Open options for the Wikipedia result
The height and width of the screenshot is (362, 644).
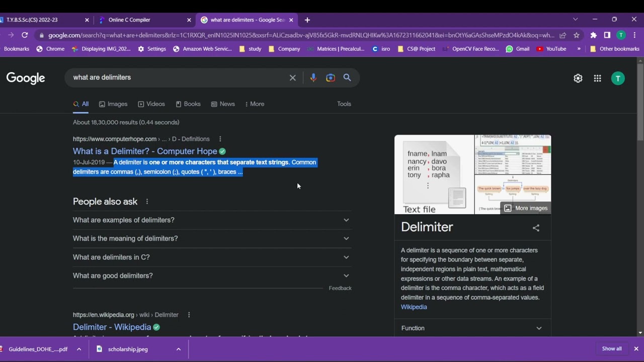pos(189,315)
